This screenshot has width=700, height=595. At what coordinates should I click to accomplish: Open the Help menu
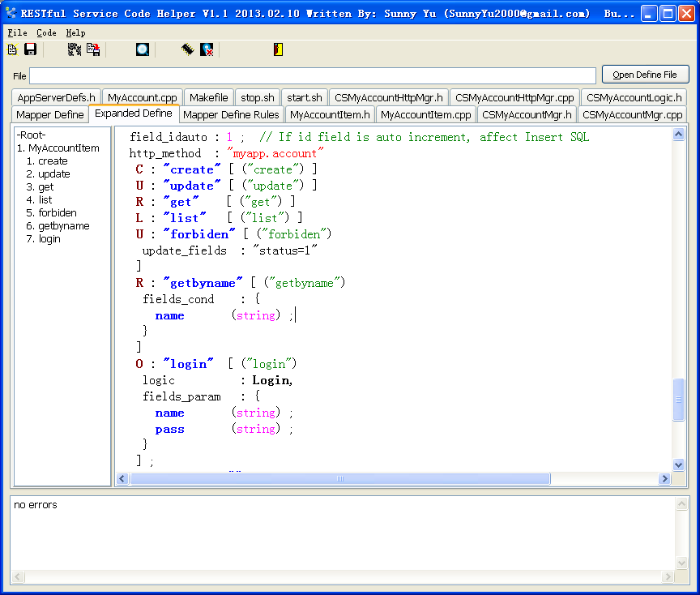[75, 32]
